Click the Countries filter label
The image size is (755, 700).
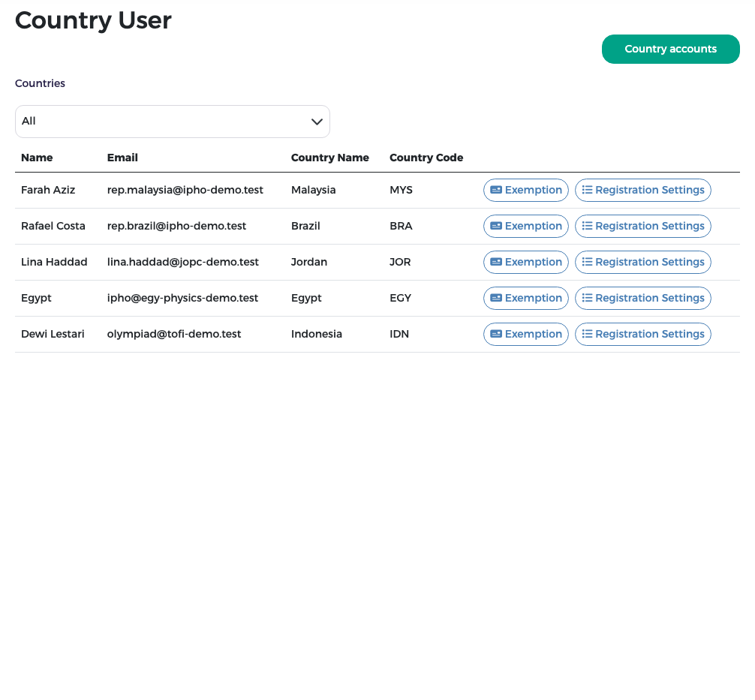pos(40,83)
